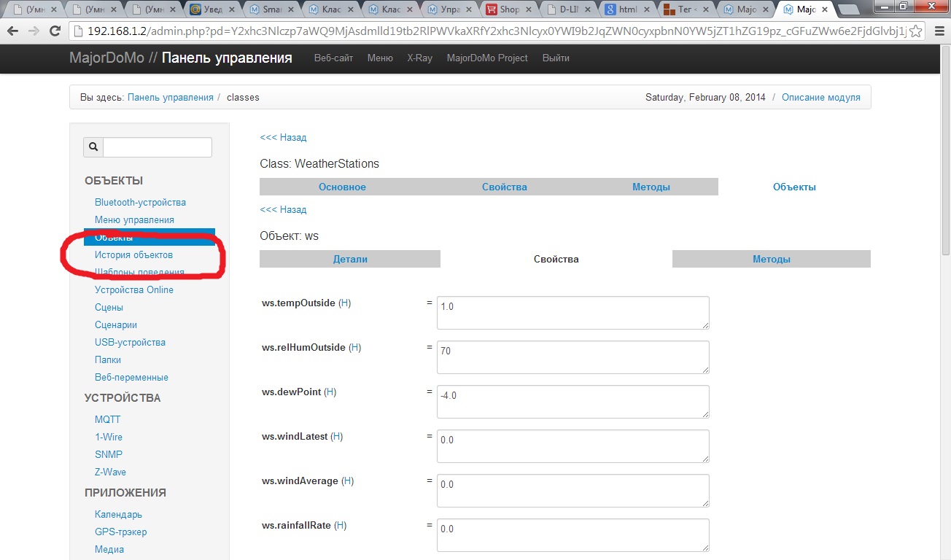Open 1-Wire under УСТРОЙСТВА
The image size is (951, 560).
[x=109, y=437]
